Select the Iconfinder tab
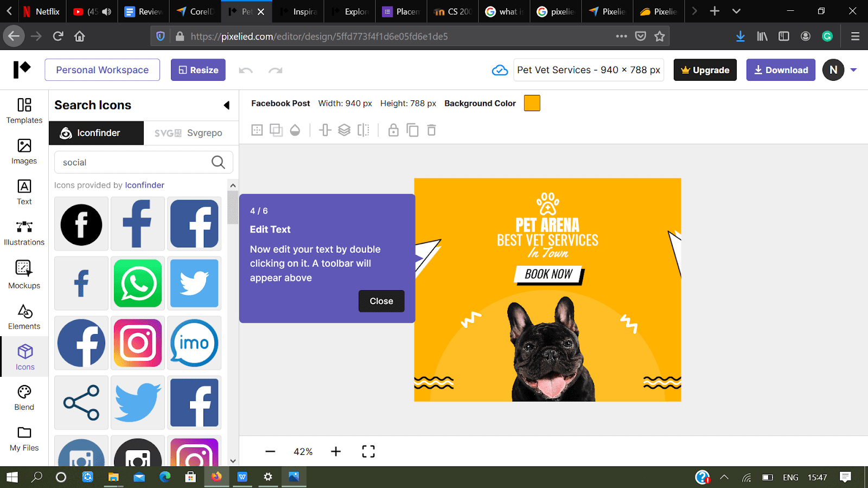868x488 pixels. [x=96, y=132]
